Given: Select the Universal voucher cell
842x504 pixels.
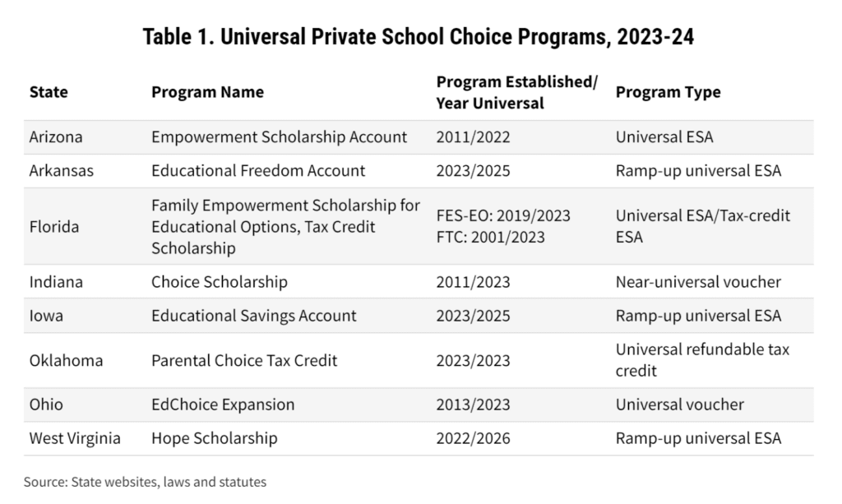Looking at the screenshot, I should point(680,405).
